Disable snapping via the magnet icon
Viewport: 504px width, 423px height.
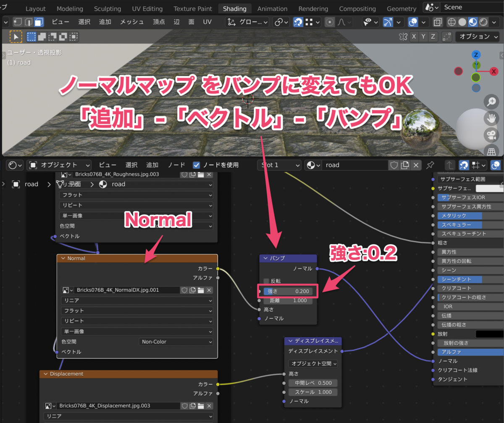[x=297, y=22]
